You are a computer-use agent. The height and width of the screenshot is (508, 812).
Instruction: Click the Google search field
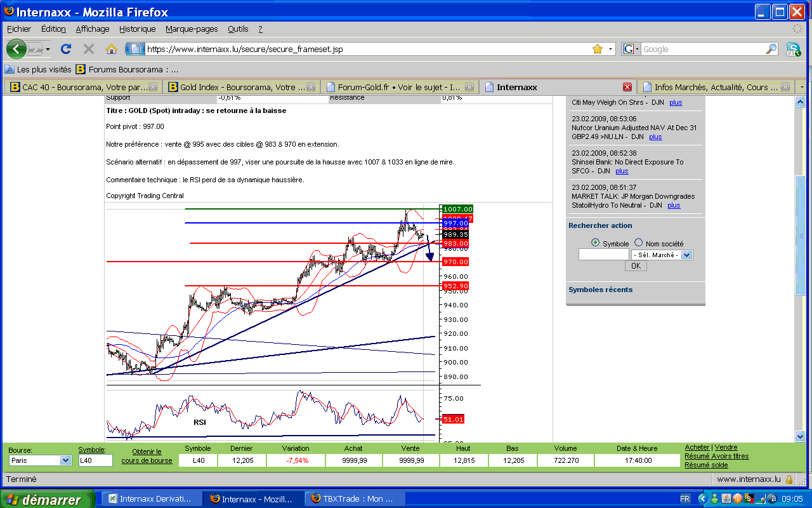[703, 49]
